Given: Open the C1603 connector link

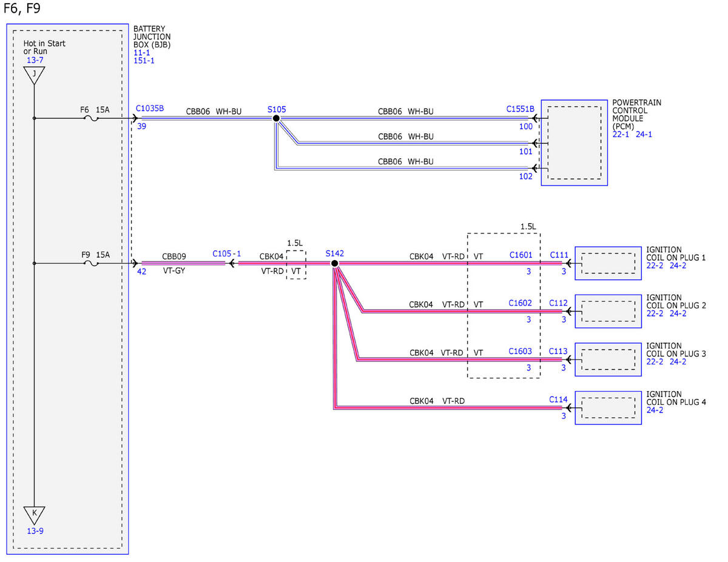Looking at the screenshot, I should click(521, 351).
